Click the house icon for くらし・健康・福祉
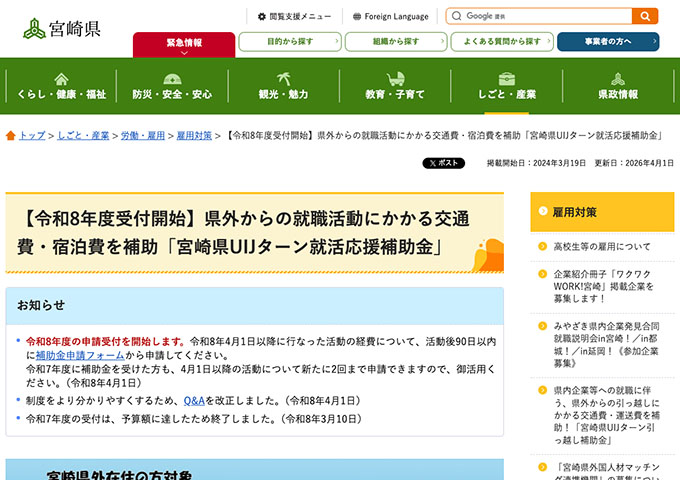This screenshot has width=680, height=480. pyautogui.click(x=61, y=79)
